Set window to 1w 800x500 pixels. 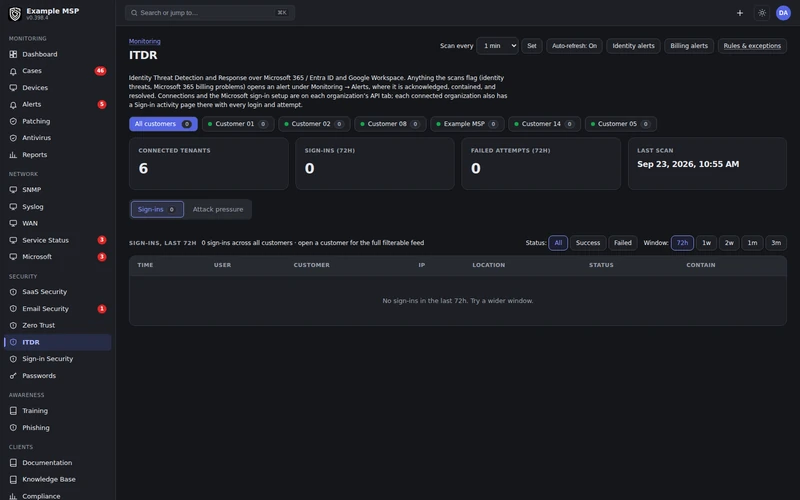(x=707, y=243)
